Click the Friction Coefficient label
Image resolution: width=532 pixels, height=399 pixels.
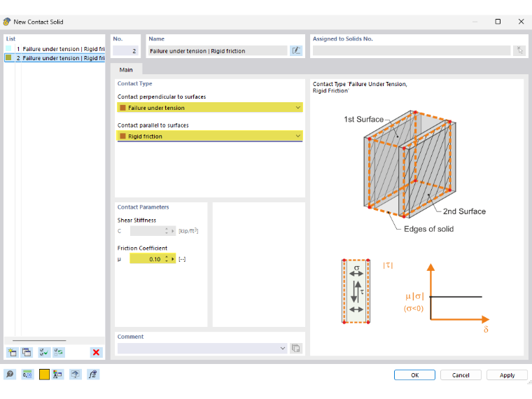[142, 248]
